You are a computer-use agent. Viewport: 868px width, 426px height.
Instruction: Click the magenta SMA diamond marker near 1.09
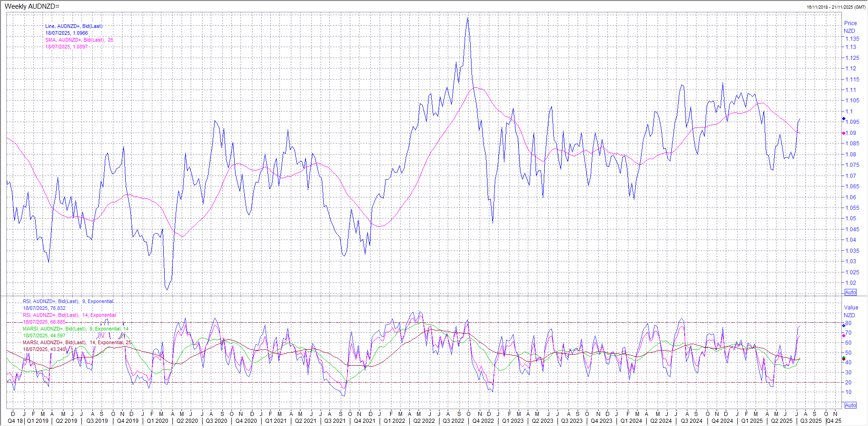coord(844,133)
